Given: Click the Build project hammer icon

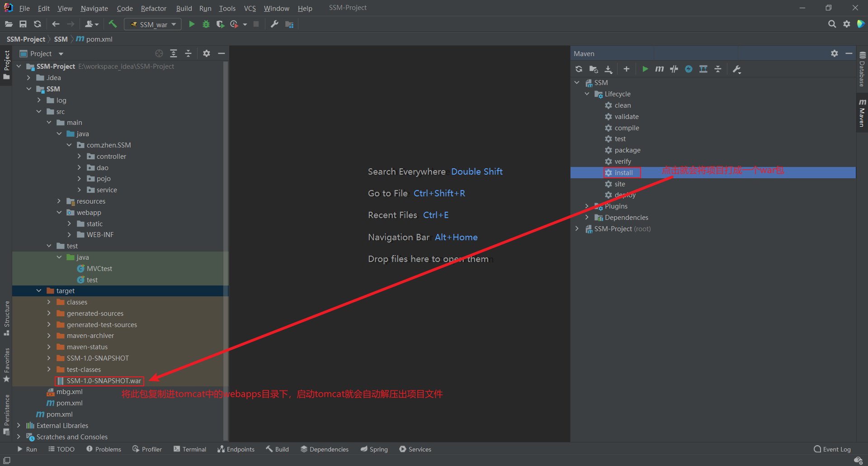Looking at the screenshot, I should point(113,24).
